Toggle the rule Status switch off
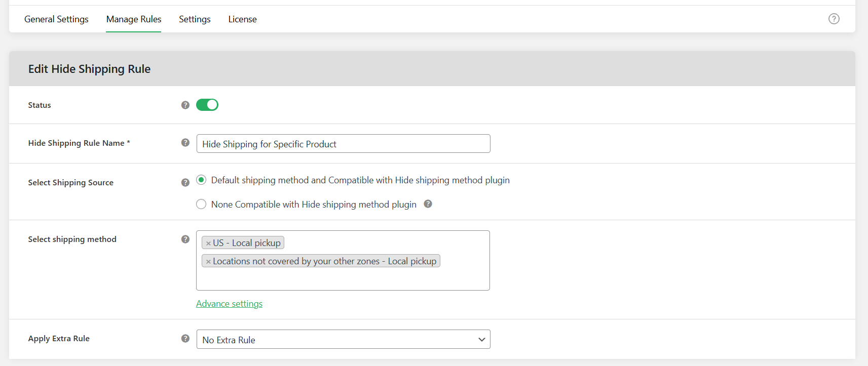 point(207,105)
